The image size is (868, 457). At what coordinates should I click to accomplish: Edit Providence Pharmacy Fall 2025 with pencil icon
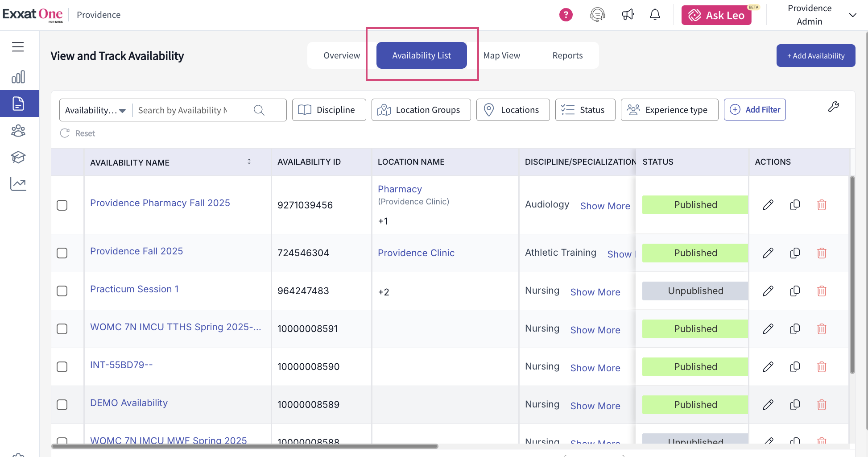tap(768, 205)
